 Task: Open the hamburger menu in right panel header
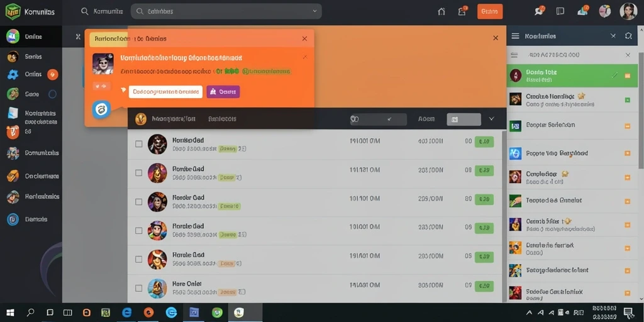[x=515, y=36]
